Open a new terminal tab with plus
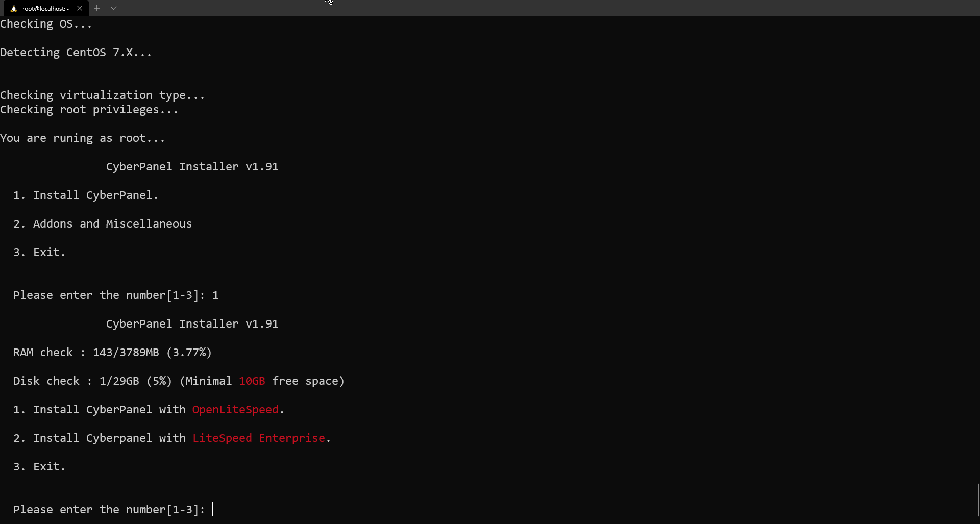The height and width of the screenshot is (524, 980). coord(97,8)
